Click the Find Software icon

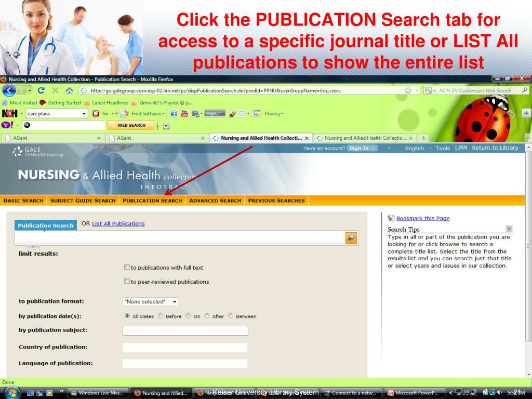click(x=125, y=113)
